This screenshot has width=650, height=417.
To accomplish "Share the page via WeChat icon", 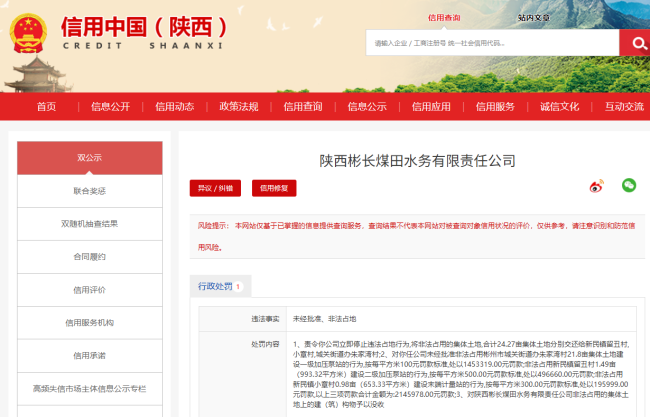I will tap(629, 185).
